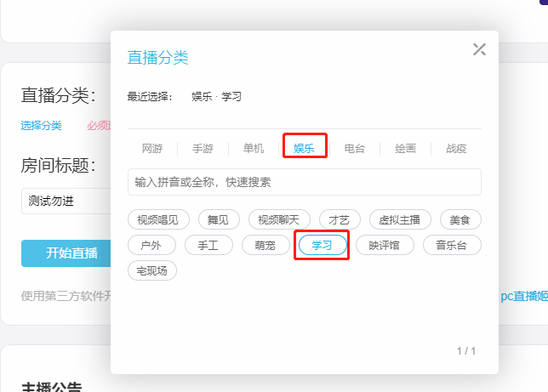Image resolution: width=548 pixels, height=392 pixels.
Task: Choose the 音乐台 subcategory
Action: click(x=452, y=245)
